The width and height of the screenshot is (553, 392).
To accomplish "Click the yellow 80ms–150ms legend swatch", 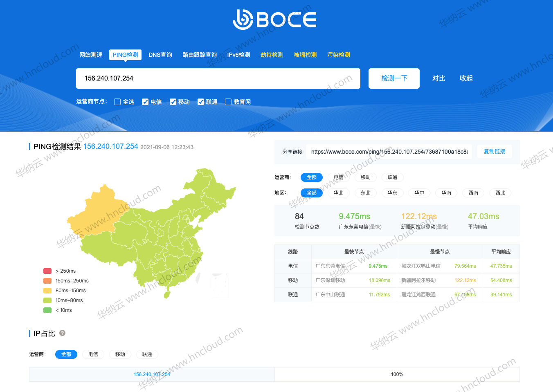I will tap(47, 291).
